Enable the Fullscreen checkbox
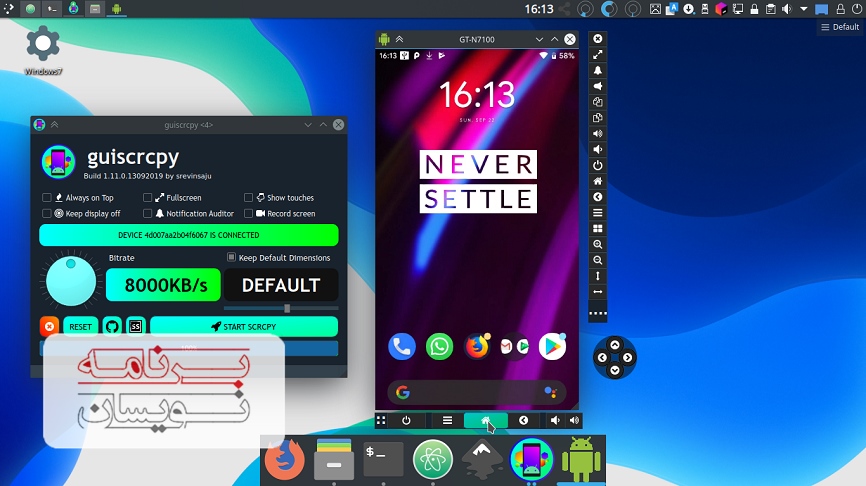Image resolution: width=866 pixels, height=486 pixels. [x=147, y=198]
